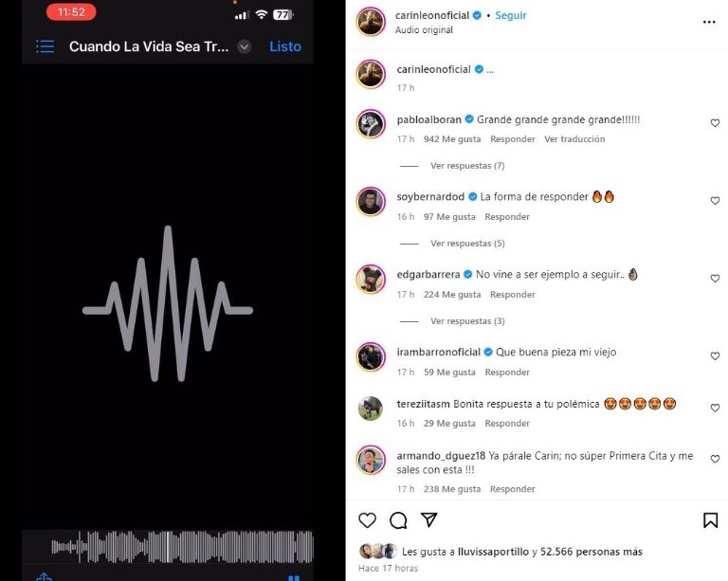Viewport: 728px width, 581px height.
Task: Reply to irambarronoficial's comment
Action: (507, 372)
